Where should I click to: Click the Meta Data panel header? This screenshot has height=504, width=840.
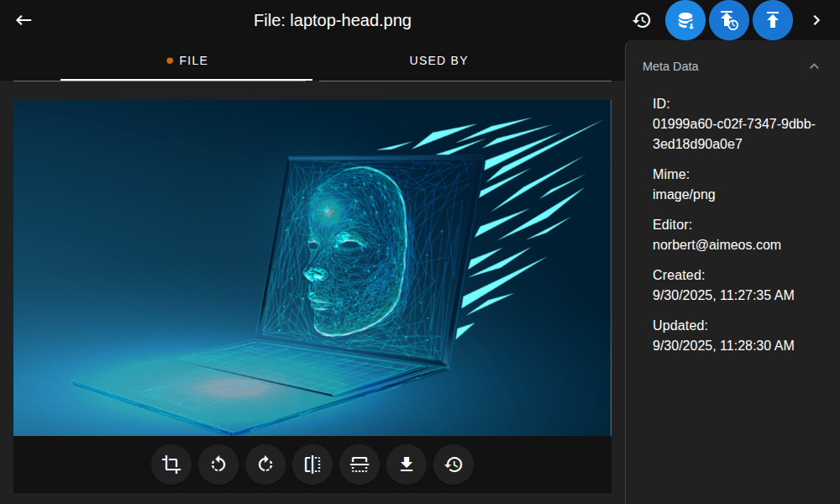pos(670,66)
